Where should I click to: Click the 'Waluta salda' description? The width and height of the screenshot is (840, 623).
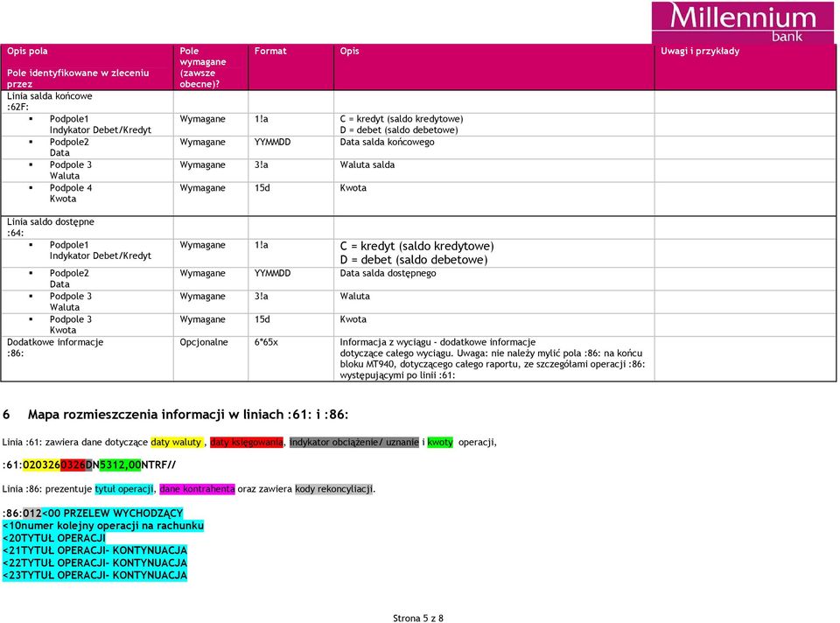[x=367, y=165]
